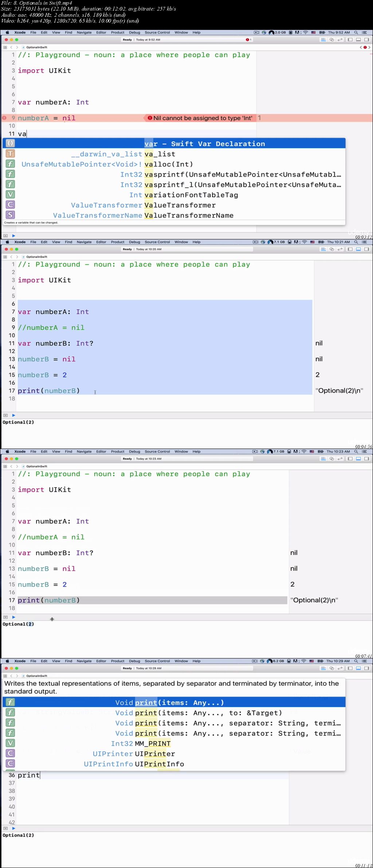Image resolution: width=373 pixels, height=868 pixels.
Task: Go back in 10:21 AM jump bar
Action: pos(11,257)
